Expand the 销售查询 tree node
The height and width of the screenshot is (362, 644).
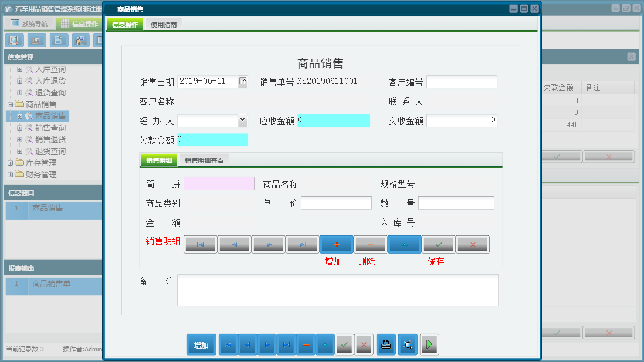19,128
